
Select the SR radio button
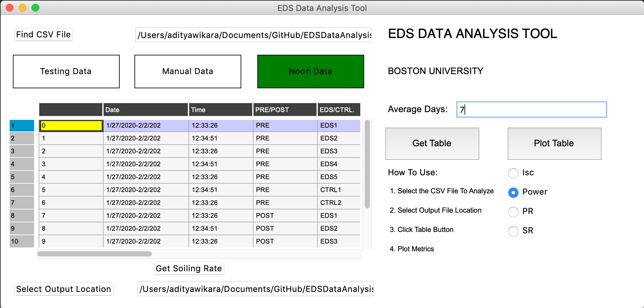click(513, 231)
